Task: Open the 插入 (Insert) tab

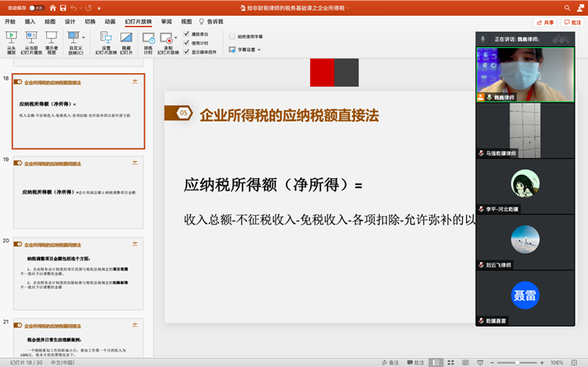Action: tap(30, 22)
